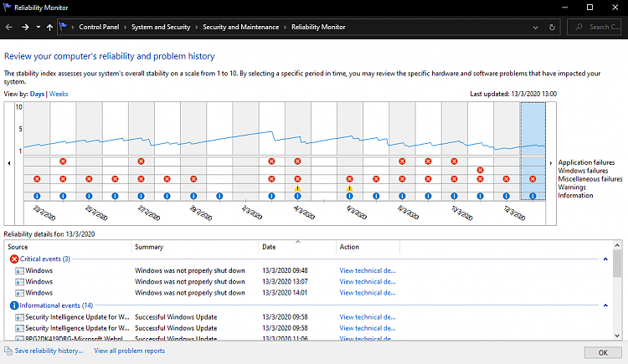Click information icon in highlighted 13/3/2020 column
Viewport: 628px width, 364px height.
click(x=533, y=196)
